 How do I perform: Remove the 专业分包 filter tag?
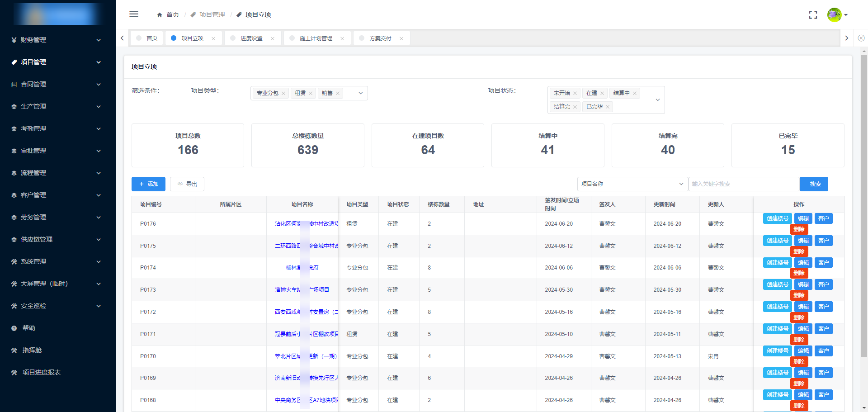283,93
